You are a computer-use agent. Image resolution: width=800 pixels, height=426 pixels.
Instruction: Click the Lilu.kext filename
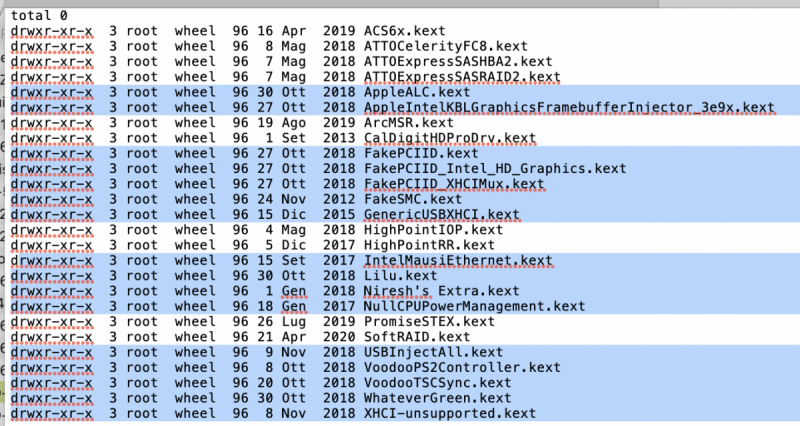coord(401,276)
